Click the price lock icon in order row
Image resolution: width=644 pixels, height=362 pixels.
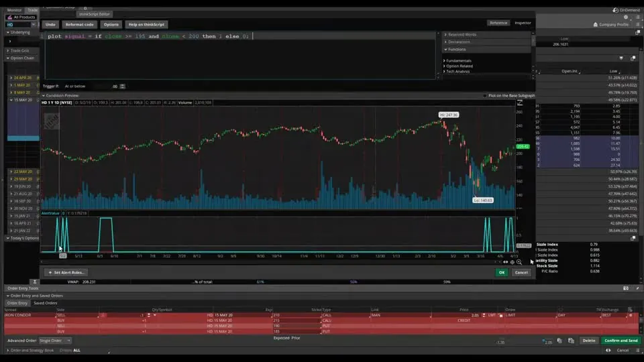(500, 315)
